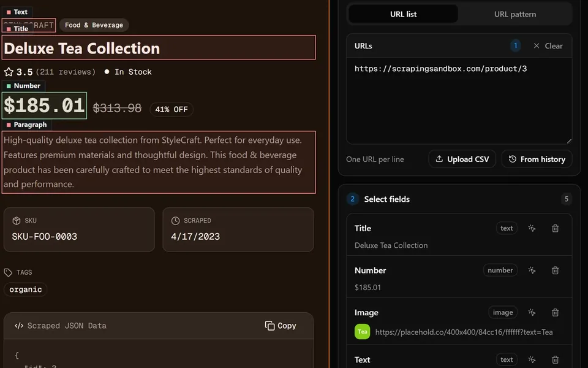Click the Deluxe Tea Collection value under Title field
The width and height of the screenshot is (588, 368).
click(391, 245)
